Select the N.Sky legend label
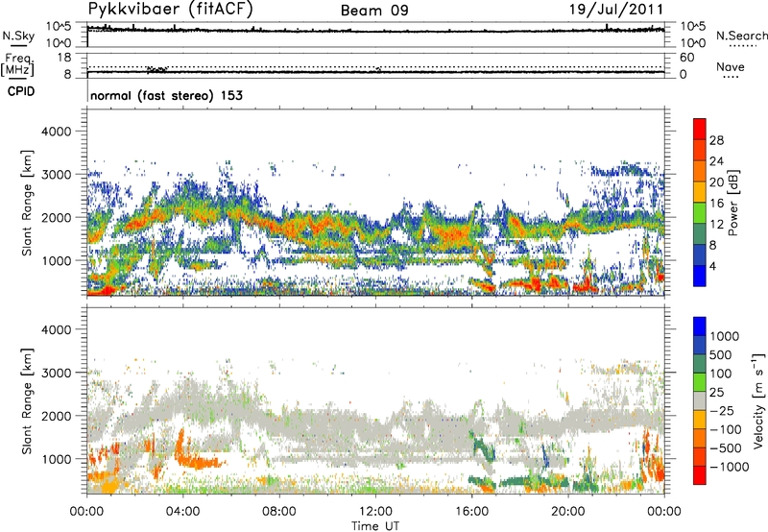Image resolution: width=768 pixels, height=532 pixels. (x=18, y=36)
